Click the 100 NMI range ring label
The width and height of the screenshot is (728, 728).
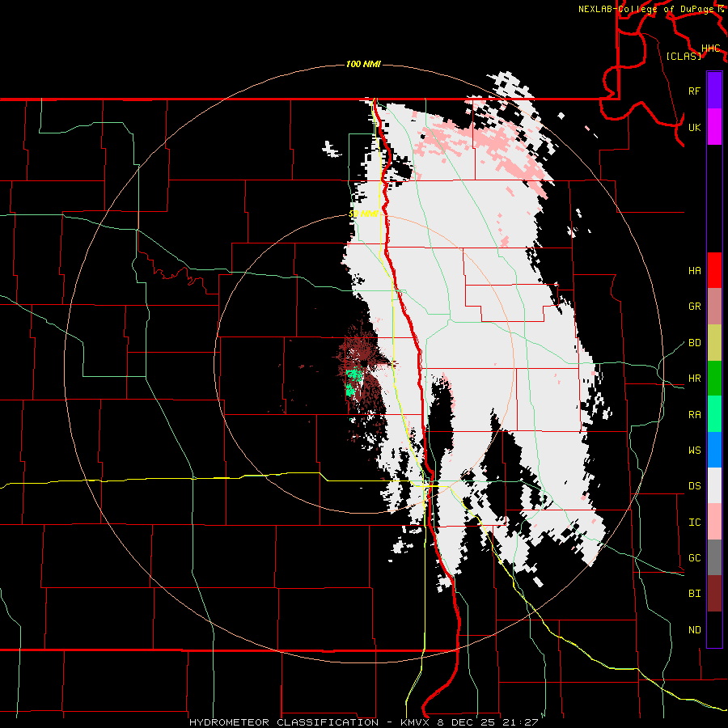point(363,64)
